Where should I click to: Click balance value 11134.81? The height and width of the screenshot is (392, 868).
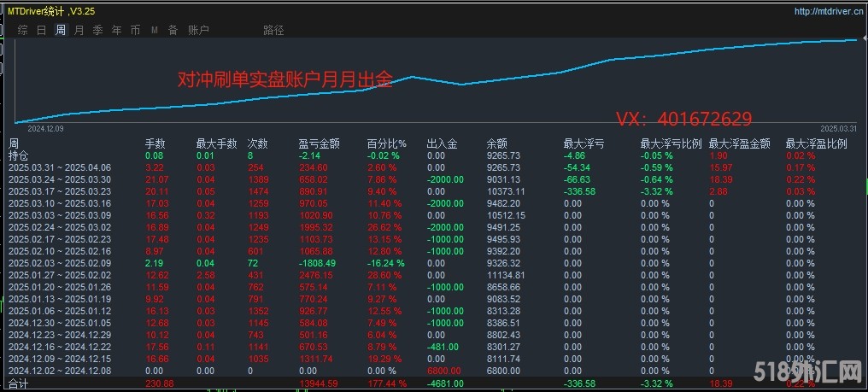click(x=506, y=275)
